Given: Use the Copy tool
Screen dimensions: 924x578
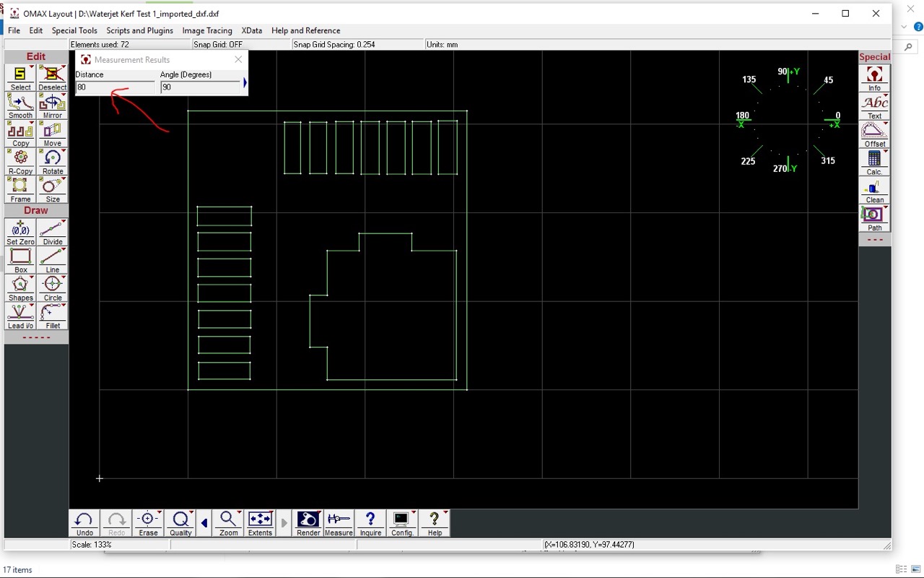Looking at the screenshot, I should click(x=20, y=134).
